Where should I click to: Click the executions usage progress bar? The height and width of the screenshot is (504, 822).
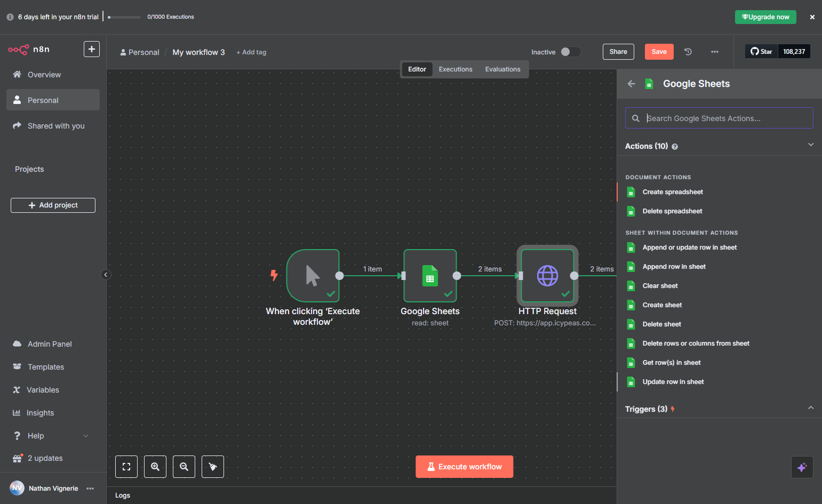click(124, 17)
